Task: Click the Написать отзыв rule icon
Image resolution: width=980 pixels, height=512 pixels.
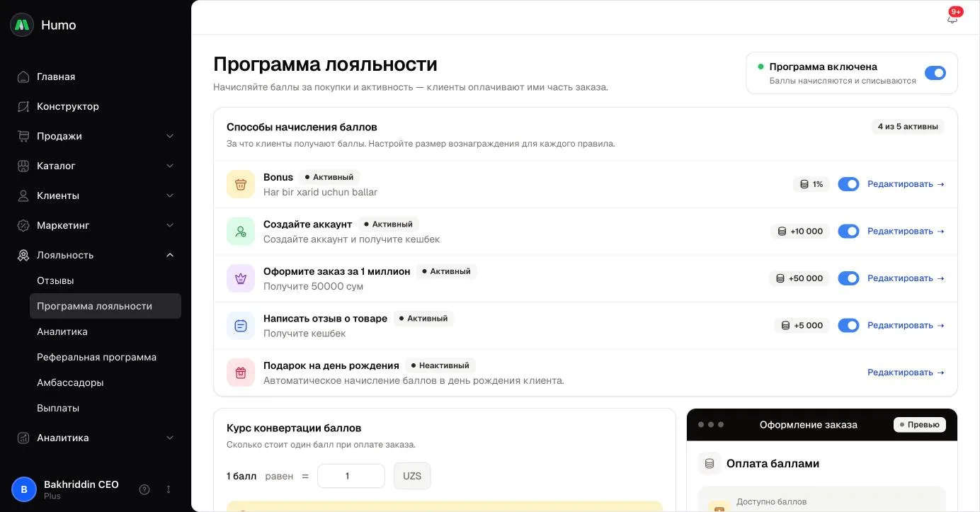Action: pyautogui.click(x=241, y=326)
